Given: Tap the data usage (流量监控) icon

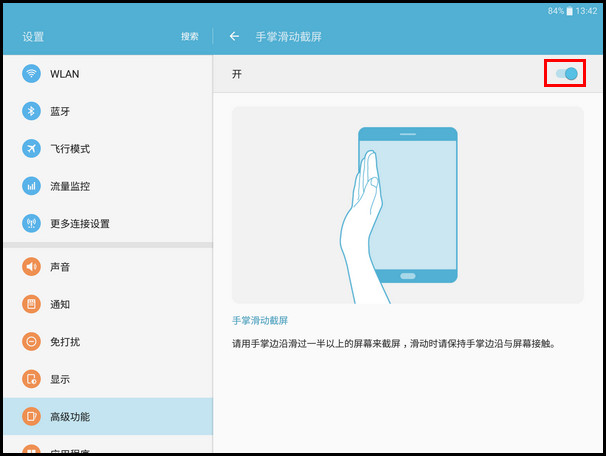Looking at the screenshot, I should coord(31,186).
